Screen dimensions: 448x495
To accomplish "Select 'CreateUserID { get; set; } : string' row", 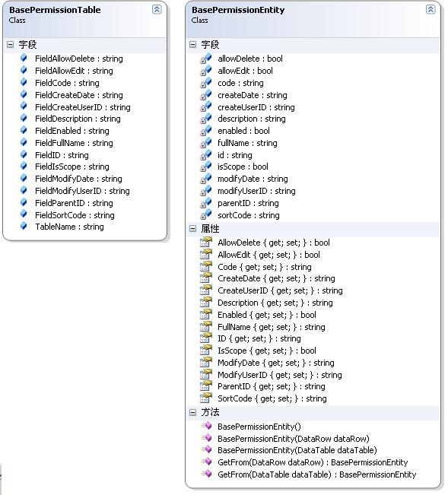I will (x=280, y=290).
